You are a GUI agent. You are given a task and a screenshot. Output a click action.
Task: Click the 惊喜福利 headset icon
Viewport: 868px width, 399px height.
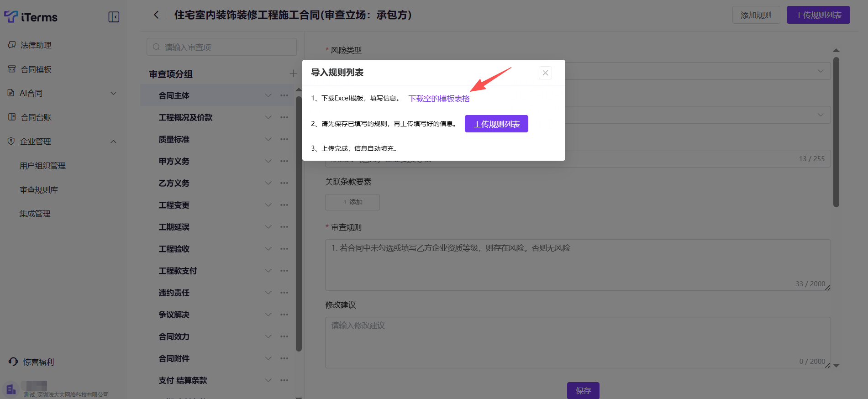coord(13,362)
